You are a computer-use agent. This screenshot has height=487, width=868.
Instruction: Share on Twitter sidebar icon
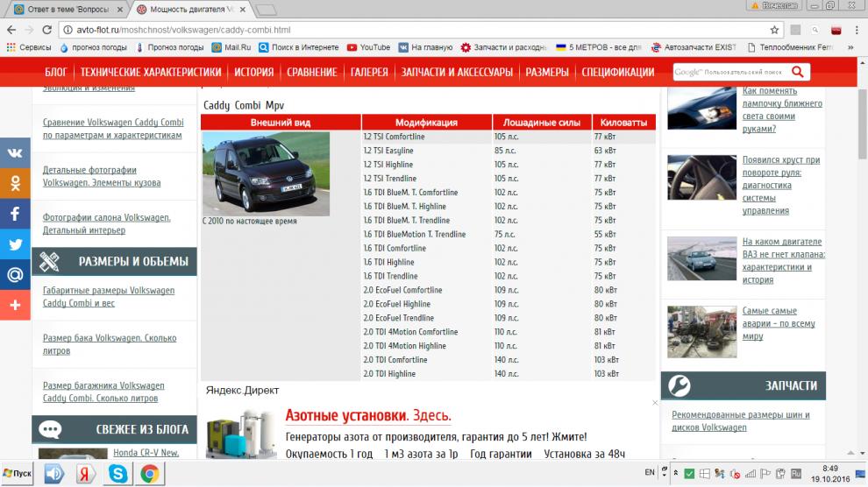click(15, 243)
